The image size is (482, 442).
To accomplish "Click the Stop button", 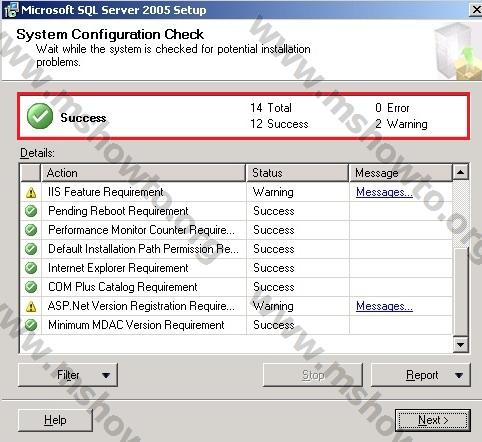I will pos(313,375).
